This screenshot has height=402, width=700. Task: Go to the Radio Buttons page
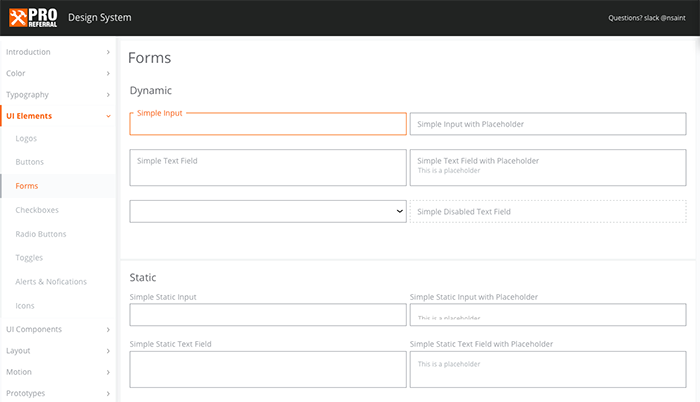(x=41, y=234)
